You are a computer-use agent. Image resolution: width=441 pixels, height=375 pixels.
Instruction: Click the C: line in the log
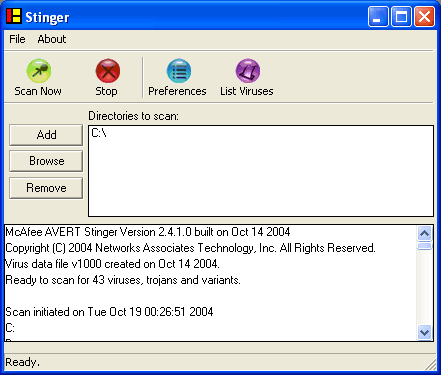[10, 328]
